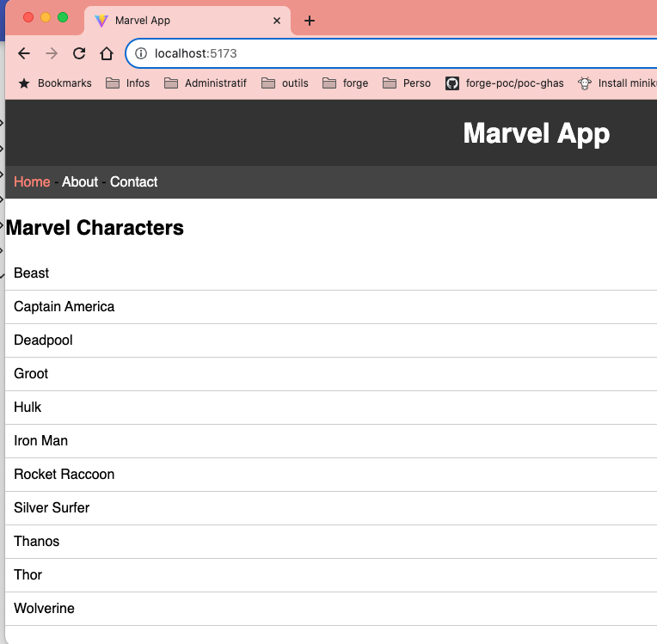Expand the Administratif bookmark folder
This screenshot has width=657, height=644.
coord(205,83)
